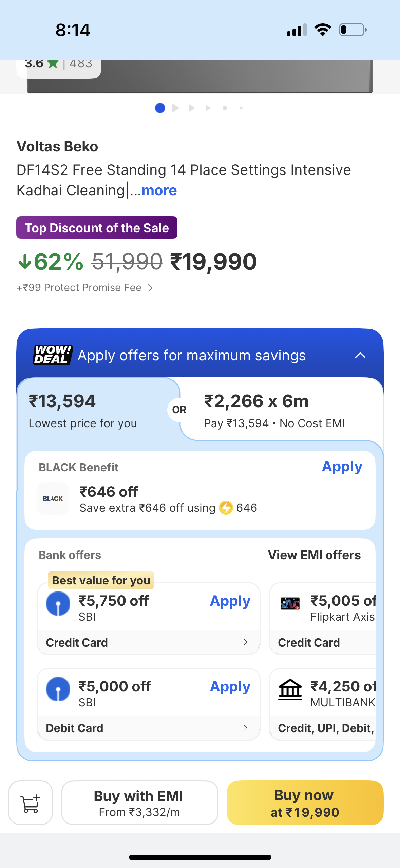Tap the MULTIBANK building icon
This screenshot has height=868, width=400.
point(290,689)
